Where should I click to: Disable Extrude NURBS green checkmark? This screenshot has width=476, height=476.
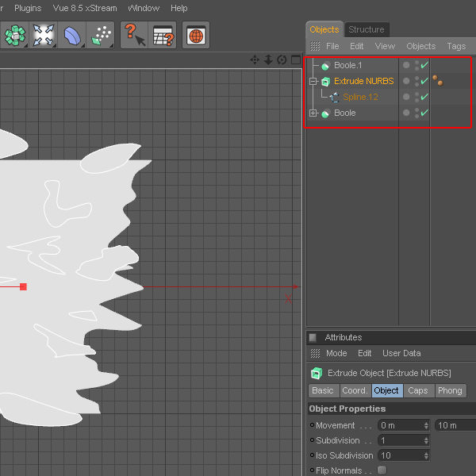point(424,81)
